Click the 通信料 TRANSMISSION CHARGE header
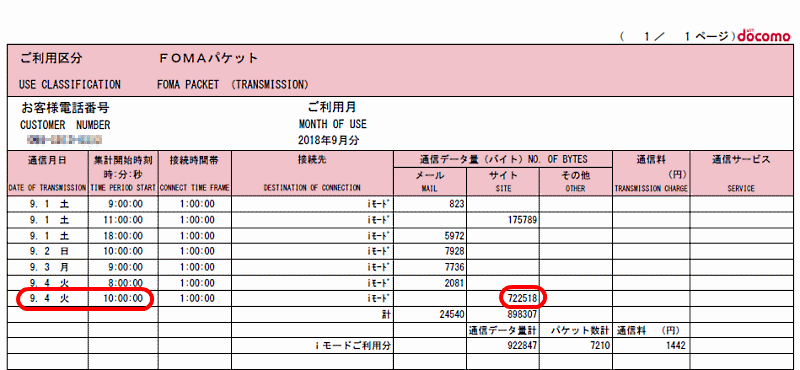The image size is (800, 370). [651, 174]
